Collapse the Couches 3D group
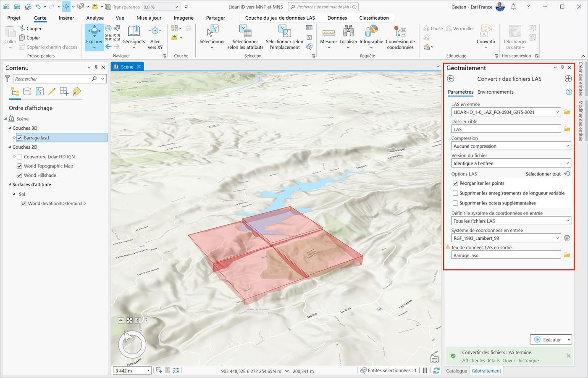 coord(10,128)
